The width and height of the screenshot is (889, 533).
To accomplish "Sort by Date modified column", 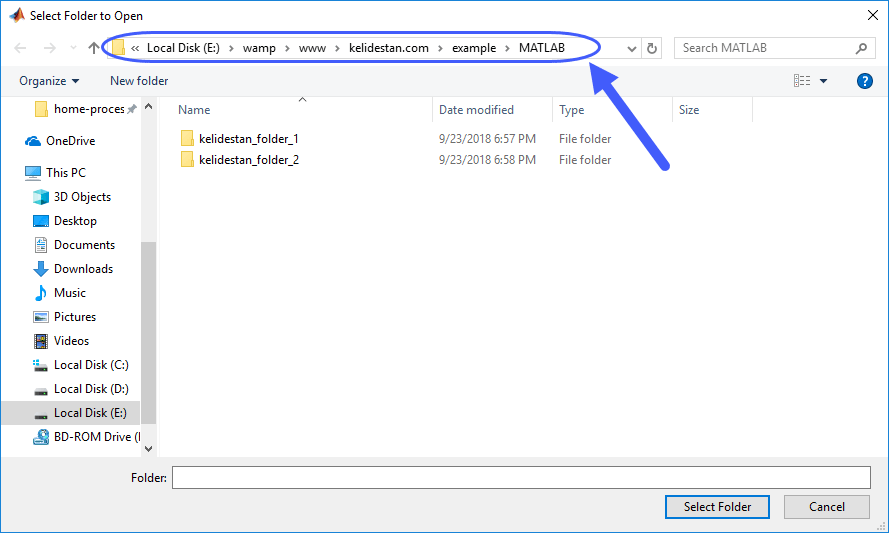I will (476, 110).
